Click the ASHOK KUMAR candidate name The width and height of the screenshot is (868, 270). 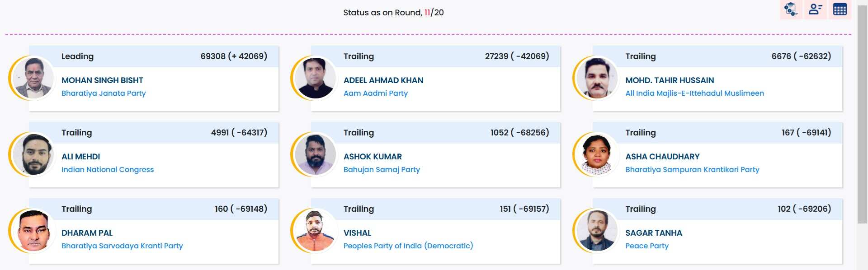(x=373, y=157)
